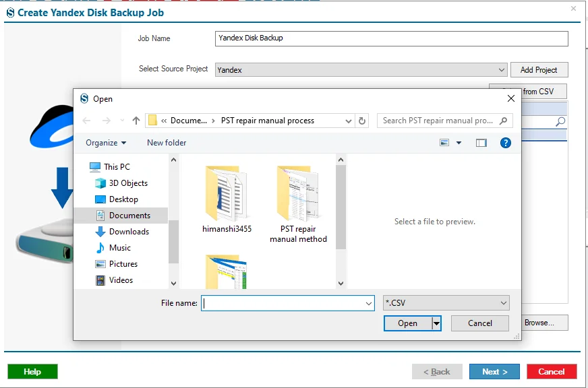Click the from CSV button in Backup Job window
Viewport: 588px width, 388px height.
click(543, 92)
